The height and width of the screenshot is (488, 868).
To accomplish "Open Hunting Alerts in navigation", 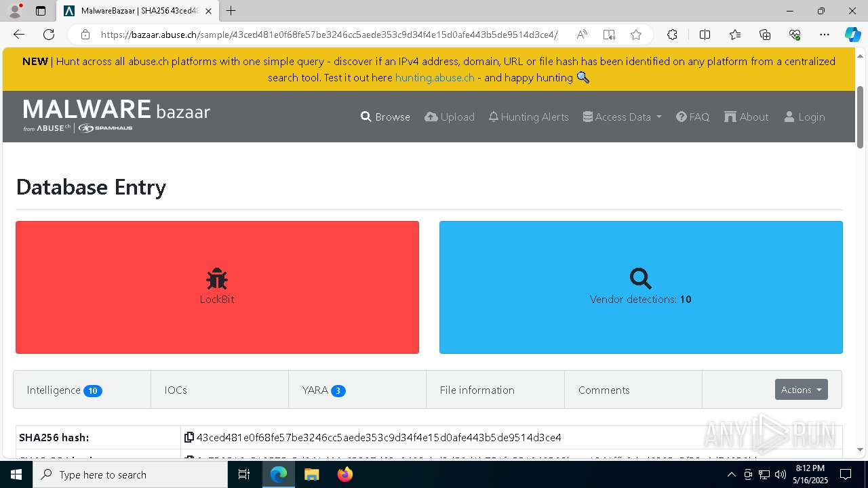I will pos(528,117).
